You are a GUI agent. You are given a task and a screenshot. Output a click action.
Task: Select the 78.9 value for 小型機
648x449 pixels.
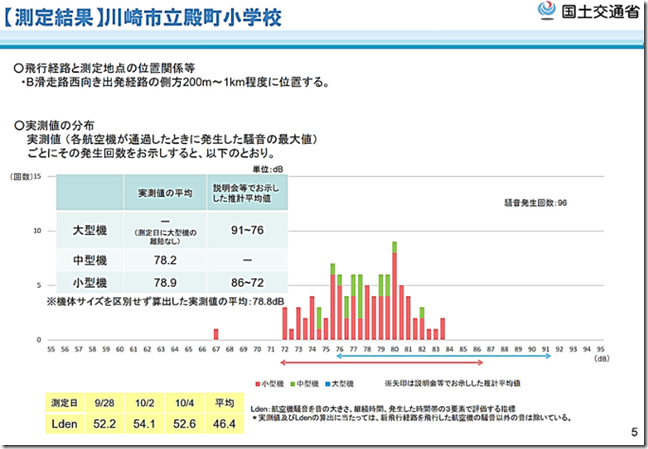165,283
